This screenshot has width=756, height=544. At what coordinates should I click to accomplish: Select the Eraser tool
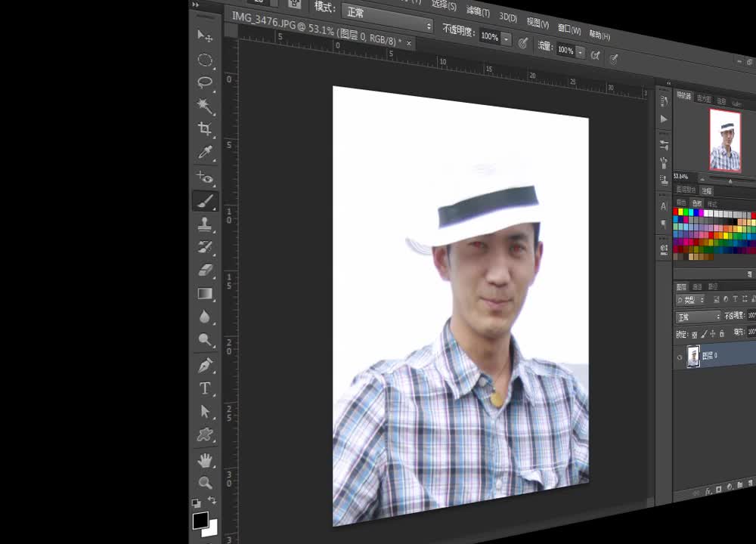click(x=205, y=270)
